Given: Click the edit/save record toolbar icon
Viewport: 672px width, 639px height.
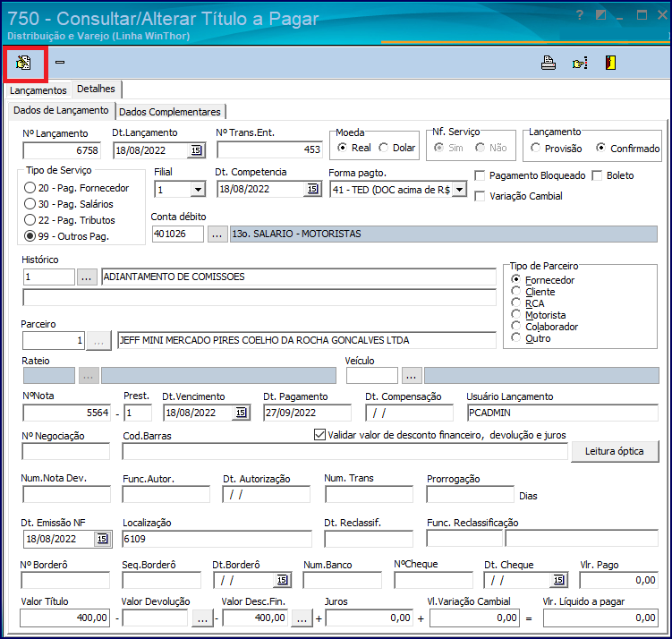Looking at the screenshot, I should (23, 63).
